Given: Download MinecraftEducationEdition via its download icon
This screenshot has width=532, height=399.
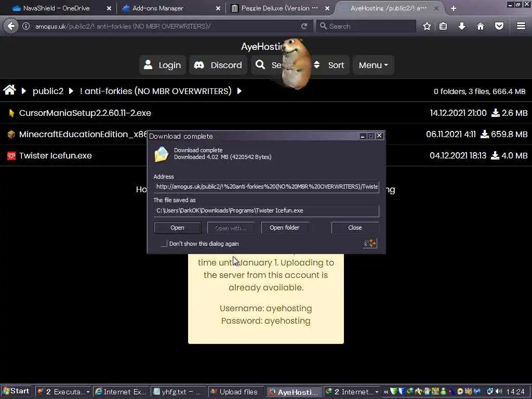Looking at the screenshot, I should (485, 135).
